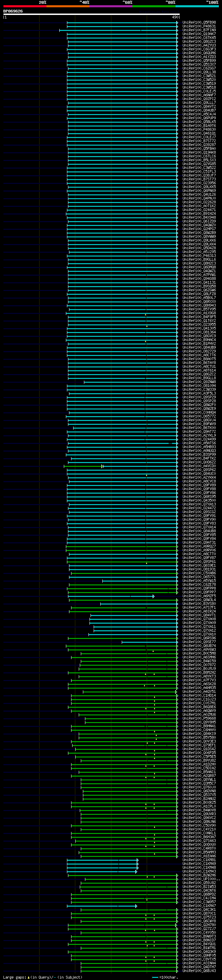
Task: Click the query name BP069626
Action: (x=13, y=11)
